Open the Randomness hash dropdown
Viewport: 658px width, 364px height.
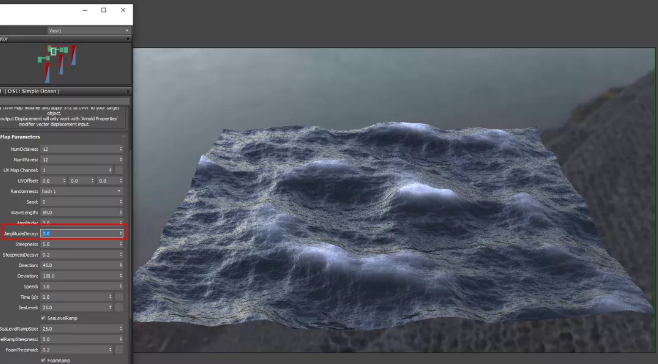[x=81, y=191]
